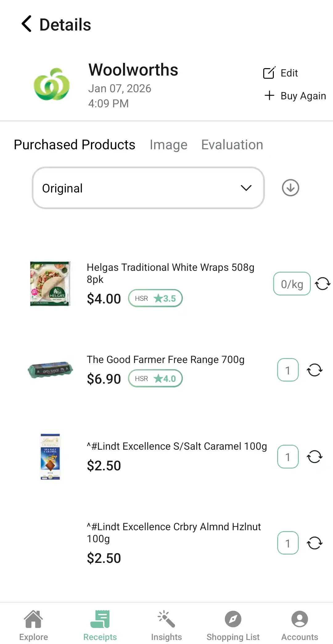This screenshot has height=644, width=333.
Task: Open the Evaluation tab
Action: pyautogui.click(x=232, y=145)
